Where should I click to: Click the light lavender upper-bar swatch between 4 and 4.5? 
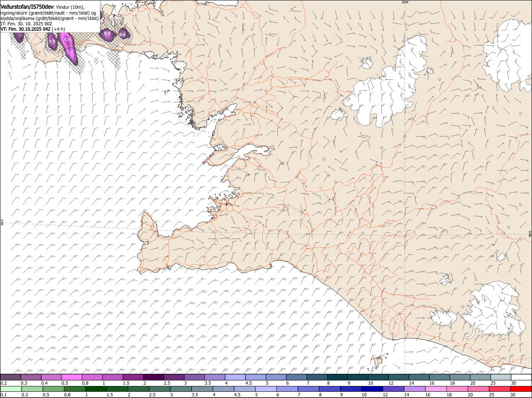[235, 377]
